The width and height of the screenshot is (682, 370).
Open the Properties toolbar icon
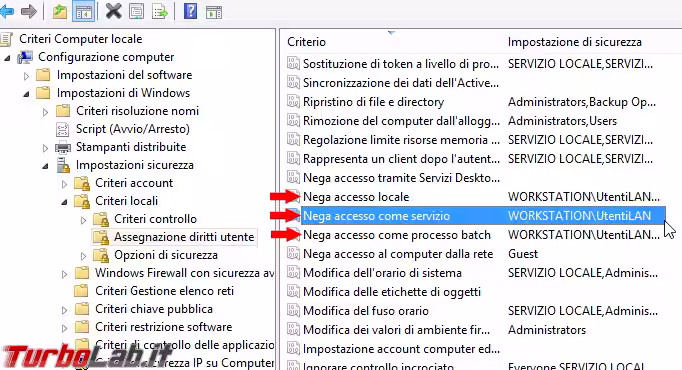[x=137, y=12]
